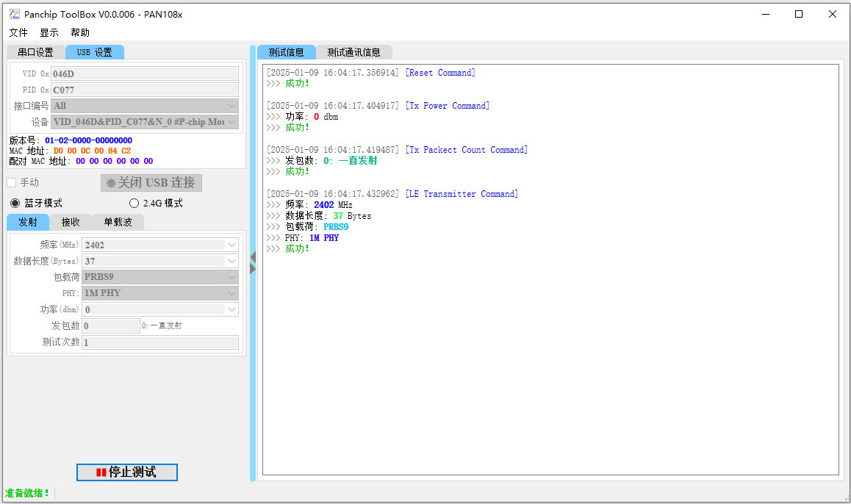Viewport: 851px width, 504px height.
Task: Open the 帮助 menu
Action: [80, 32]
